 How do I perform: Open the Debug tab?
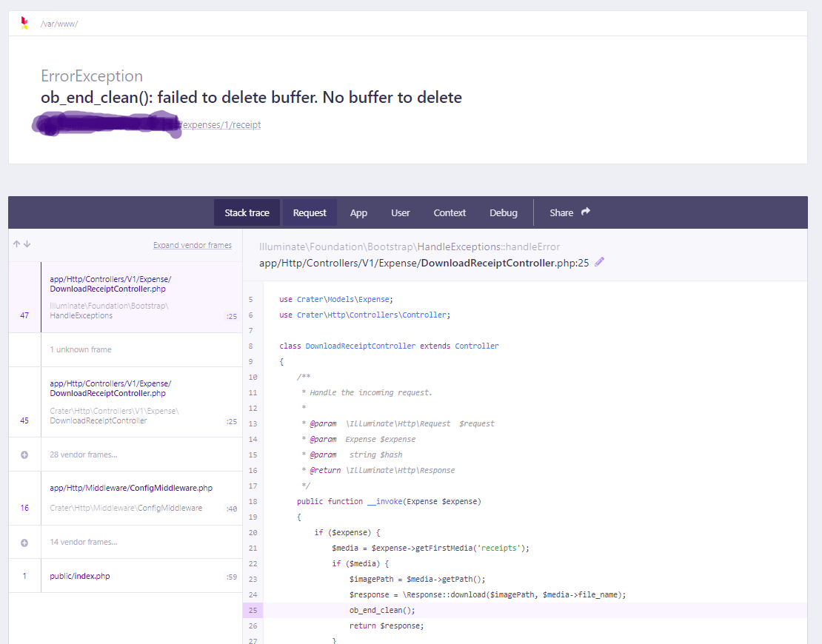pos(504,212)
